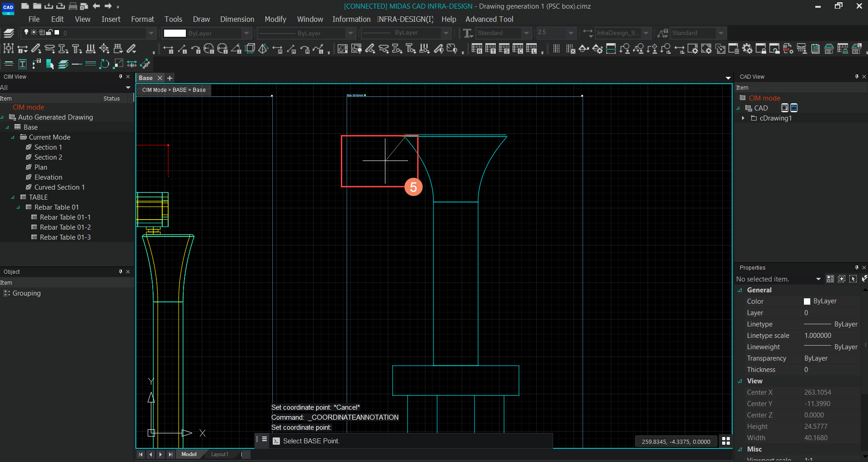Viewport: 868px width, 462px height.
Task: Click the white color swatch in color box
Action: (x=175, y=33)
